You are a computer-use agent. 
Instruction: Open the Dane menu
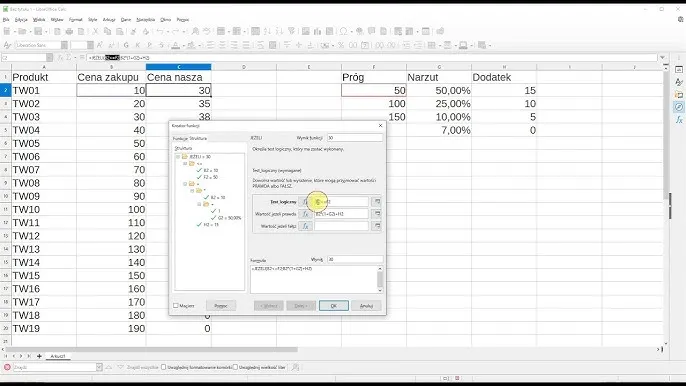(x=126, y=20)
